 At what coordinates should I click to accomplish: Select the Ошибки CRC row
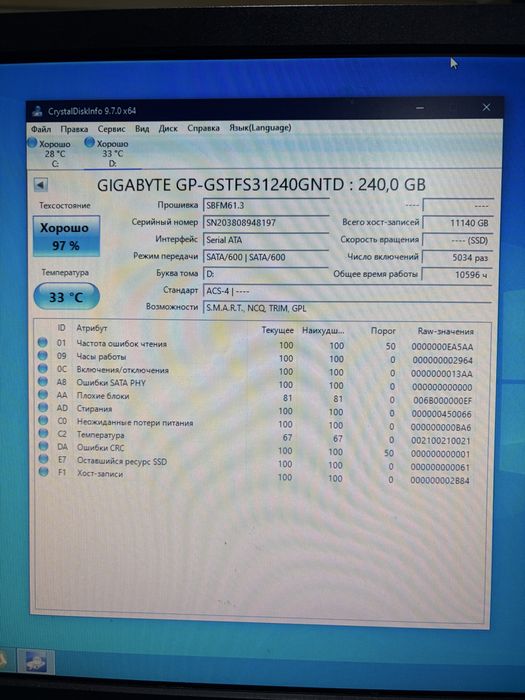[x=257, y=450]
